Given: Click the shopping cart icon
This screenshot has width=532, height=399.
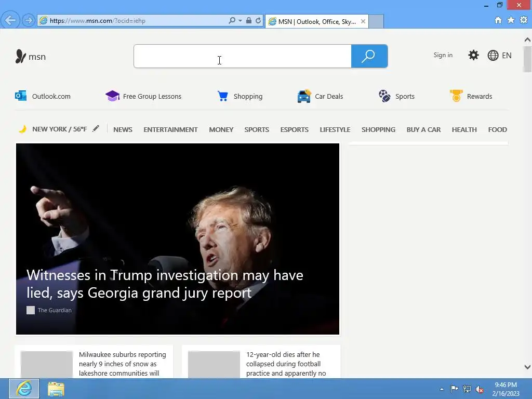Looking at the screenshot, I should coord(223,96).
